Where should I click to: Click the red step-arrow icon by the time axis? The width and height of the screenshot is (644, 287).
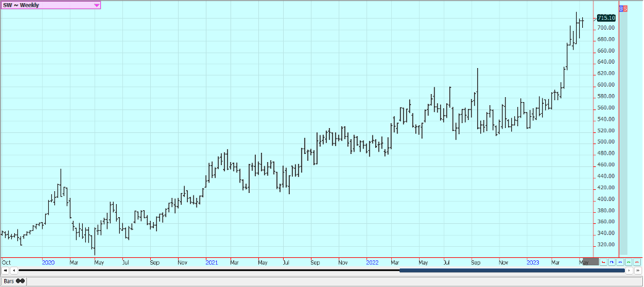(x=603, y=262)
